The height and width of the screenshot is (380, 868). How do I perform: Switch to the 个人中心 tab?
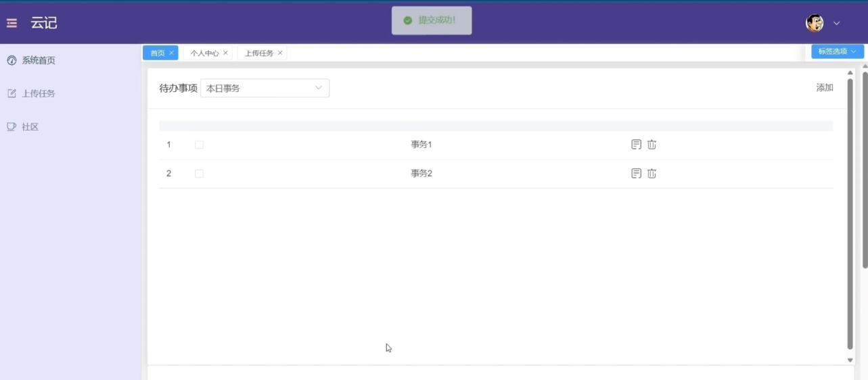(x=204, y=53)
